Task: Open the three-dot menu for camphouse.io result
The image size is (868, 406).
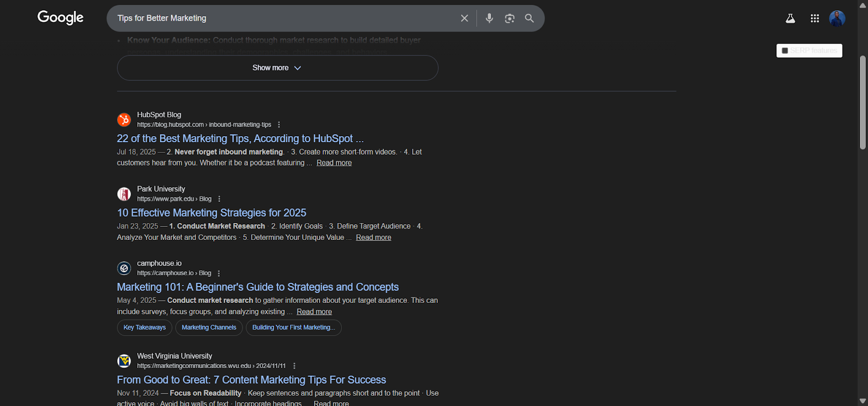Action: click(x=219, y=274)
